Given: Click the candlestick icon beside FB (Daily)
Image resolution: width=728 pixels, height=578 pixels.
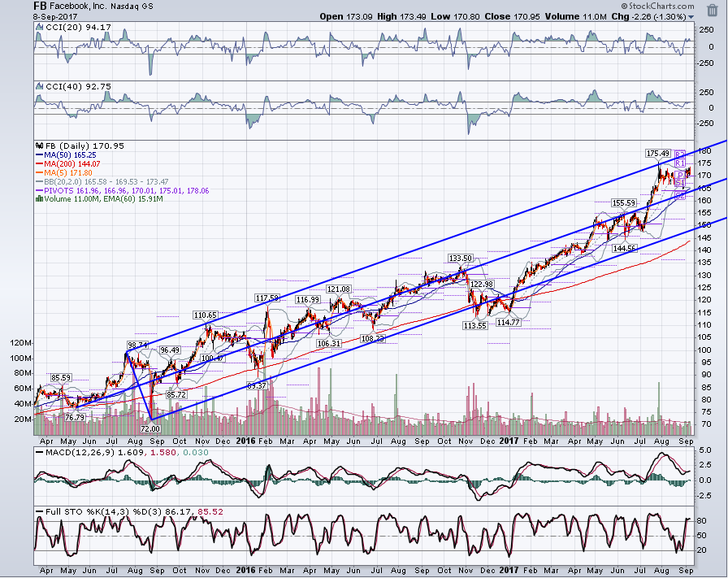Looking at the screenshot, I should click(x=40, y=146).
